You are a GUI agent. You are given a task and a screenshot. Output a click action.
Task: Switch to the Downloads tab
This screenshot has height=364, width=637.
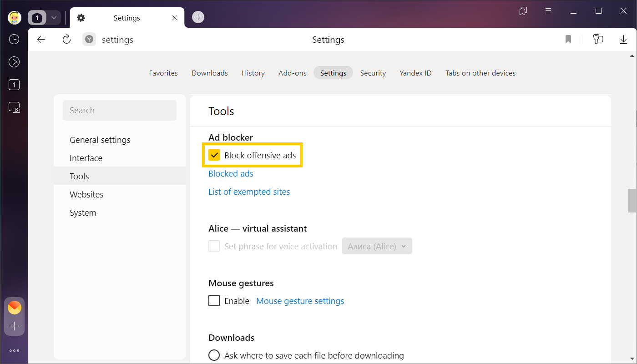210,73
